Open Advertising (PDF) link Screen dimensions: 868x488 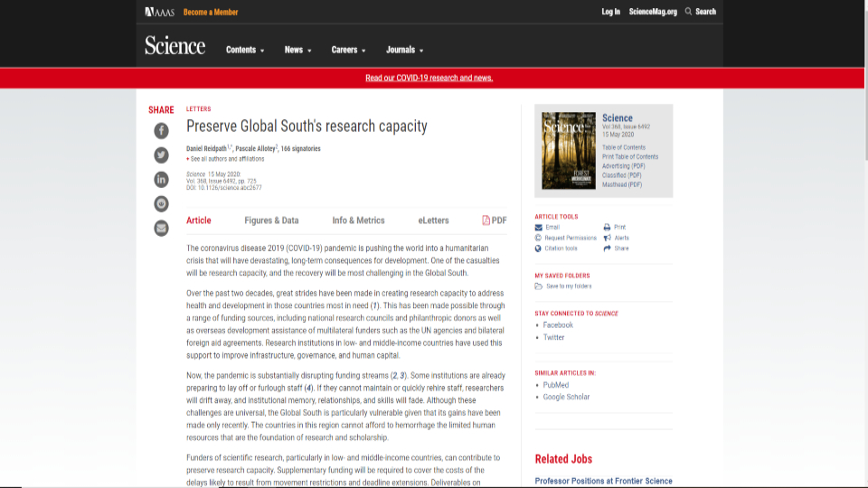(623, 166)
